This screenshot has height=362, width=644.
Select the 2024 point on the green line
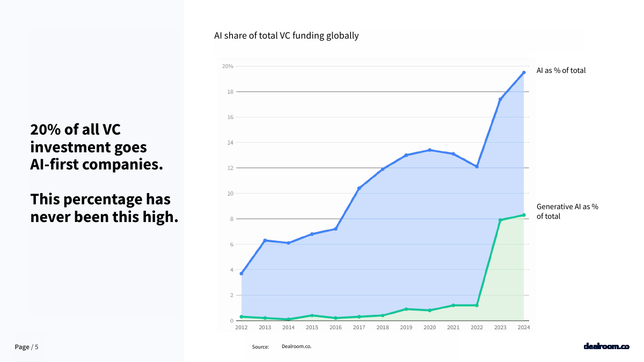[524, 215]
